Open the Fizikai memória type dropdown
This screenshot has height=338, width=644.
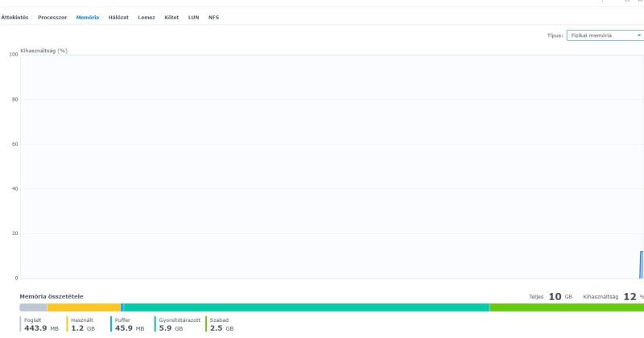click(x=605, y=35)
